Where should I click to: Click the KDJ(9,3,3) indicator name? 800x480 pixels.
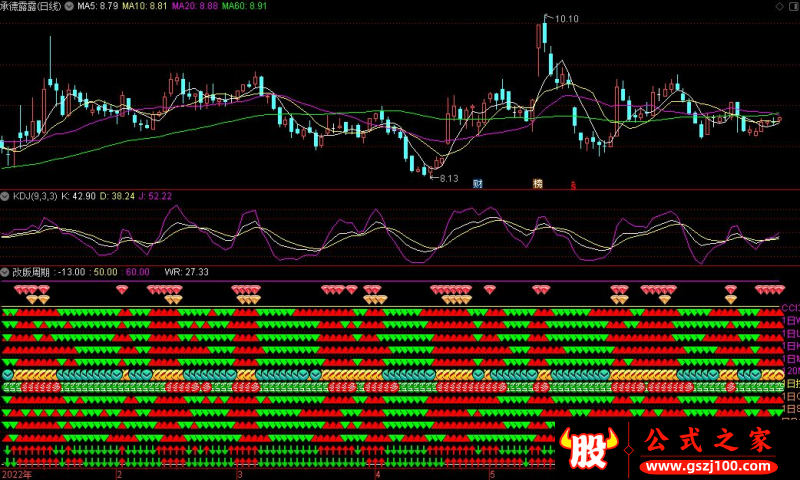[x=35, y=196]
